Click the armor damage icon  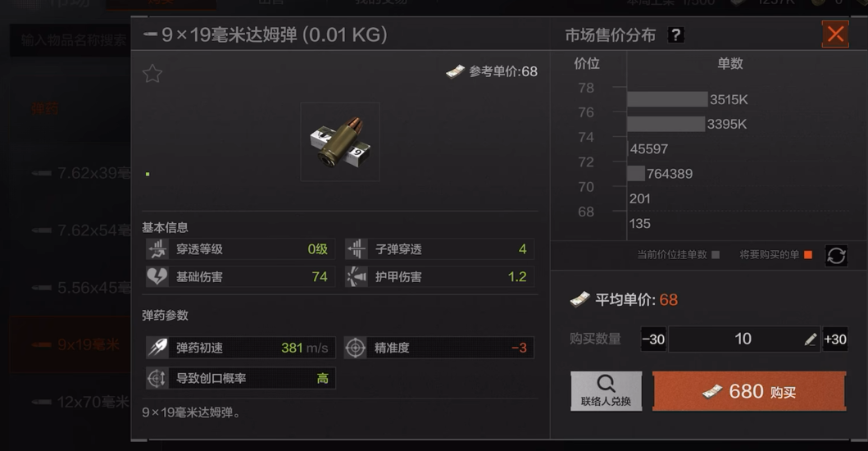356,276
